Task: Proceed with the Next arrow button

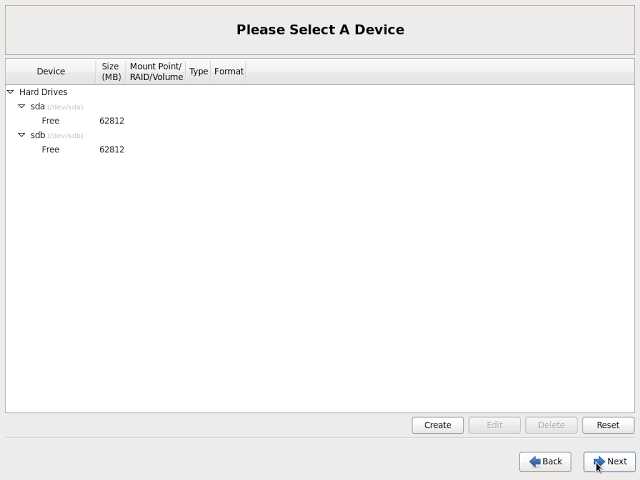Action: [609, 461]
